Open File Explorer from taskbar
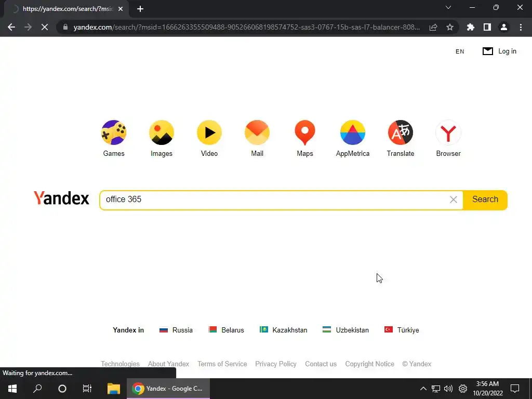 (x=114, y=389)
